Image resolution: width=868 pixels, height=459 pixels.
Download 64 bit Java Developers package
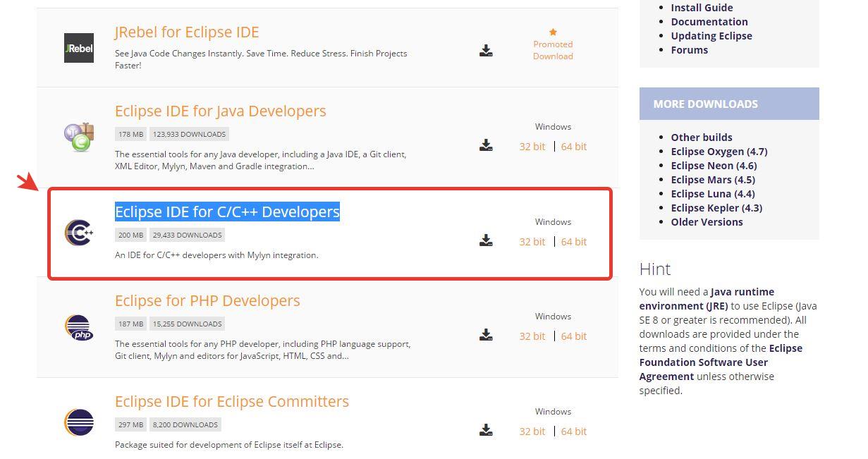click(574, 147)
